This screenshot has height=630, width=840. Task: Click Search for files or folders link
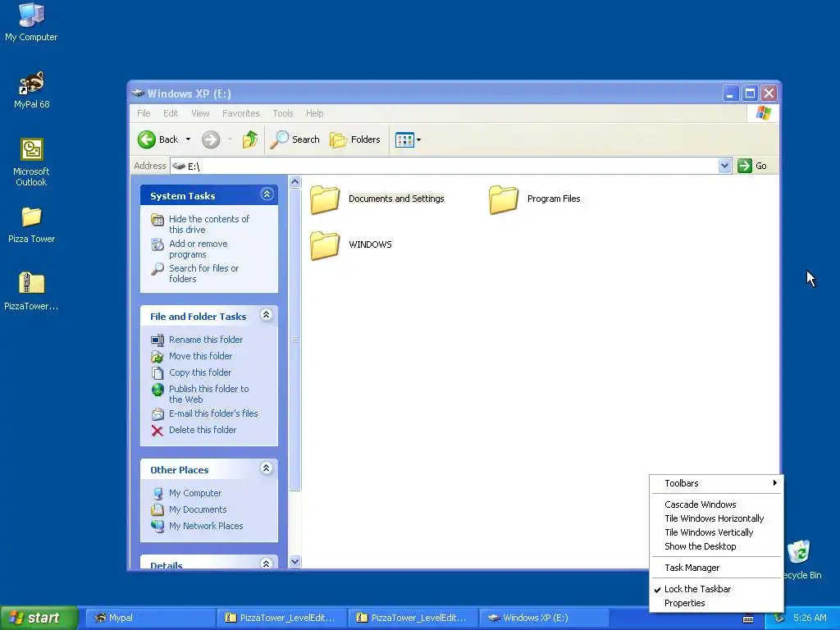click(203, 274)
